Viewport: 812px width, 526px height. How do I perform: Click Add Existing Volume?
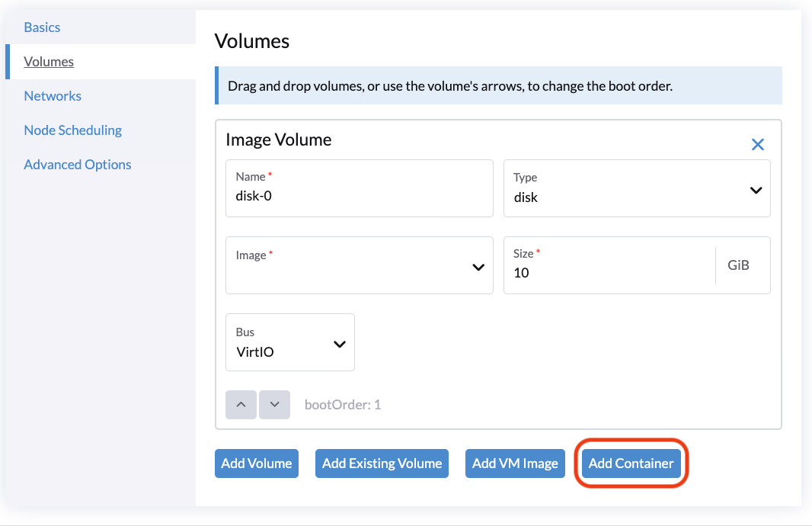pos(382,463)
